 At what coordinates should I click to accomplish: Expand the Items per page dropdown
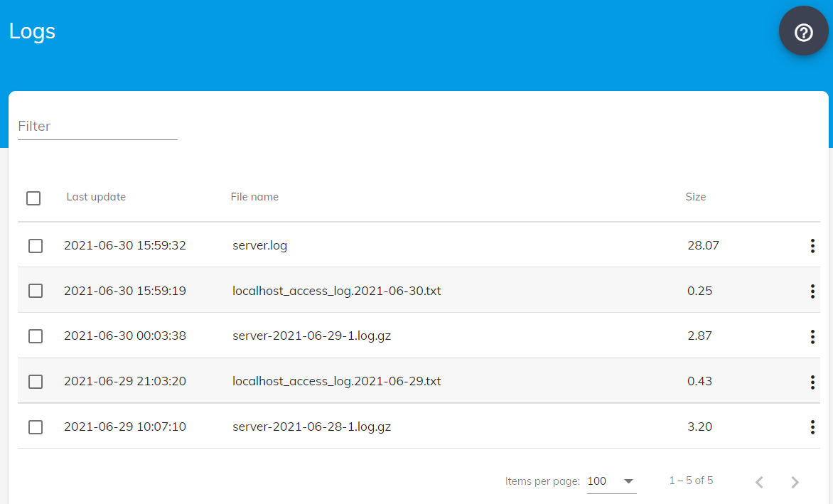click(x=611, y=481)
